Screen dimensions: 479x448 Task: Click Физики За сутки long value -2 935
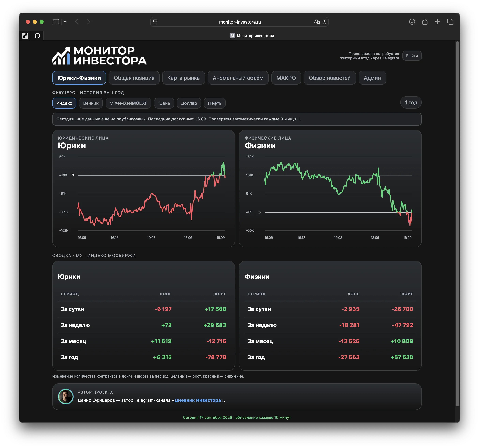tap(350, 309)
